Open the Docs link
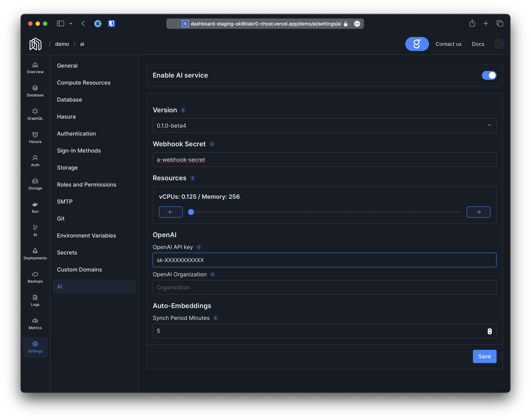The height and width of the screenshot is (420, 531). click(478, 44)
